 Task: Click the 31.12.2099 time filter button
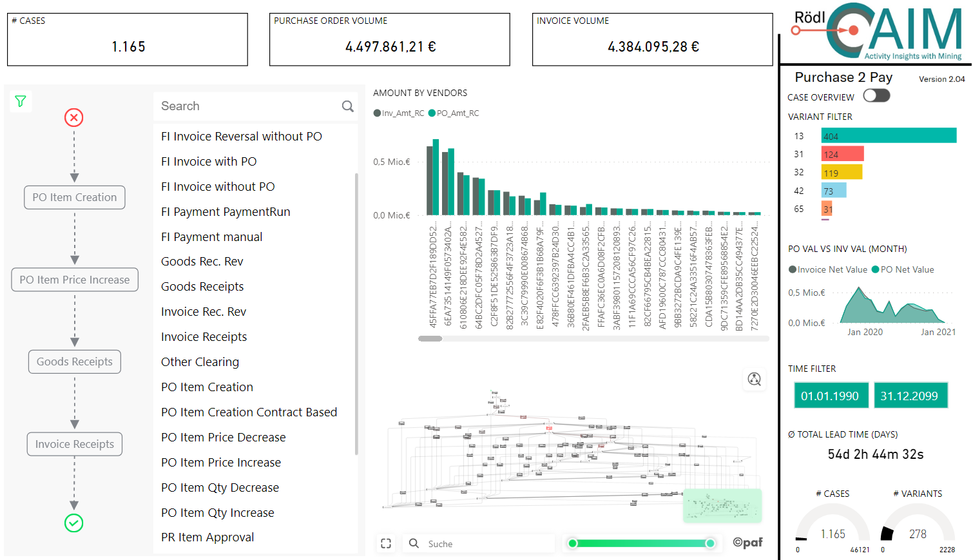[x=910, y=394]
